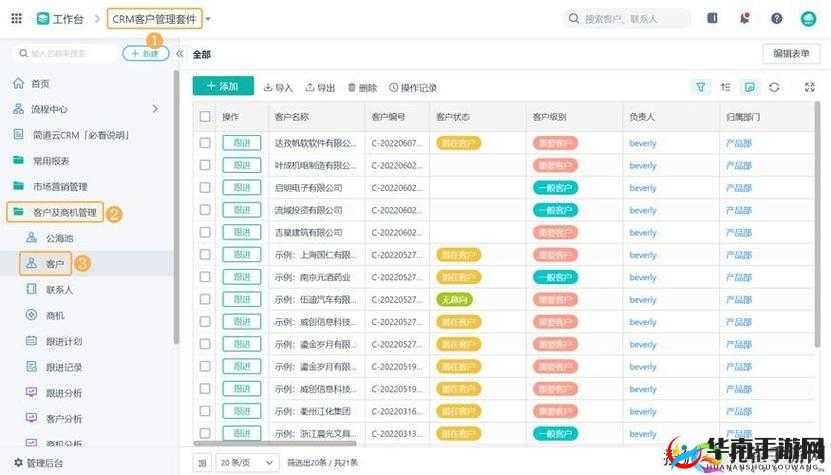The height and width of the screenshot is (475, 831).
Task: Click the 编辑表单 button
Action: pyautogui.click(x=791, y=54)
